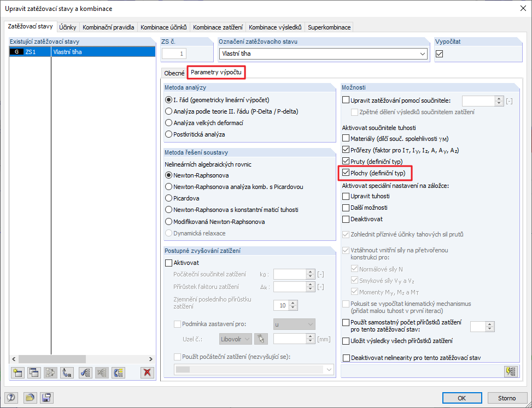Disable the Vypočítat checkbox

point(439,54)
